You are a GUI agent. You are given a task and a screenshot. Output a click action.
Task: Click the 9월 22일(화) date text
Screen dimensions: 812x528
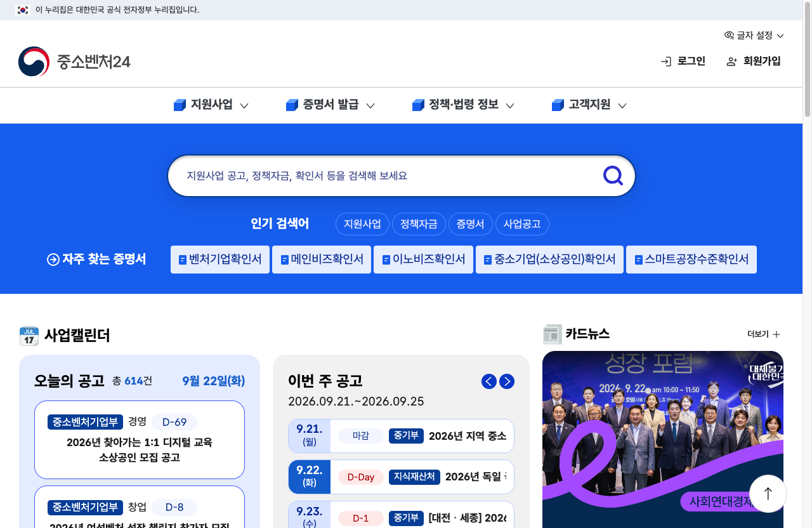coord(213,381)
